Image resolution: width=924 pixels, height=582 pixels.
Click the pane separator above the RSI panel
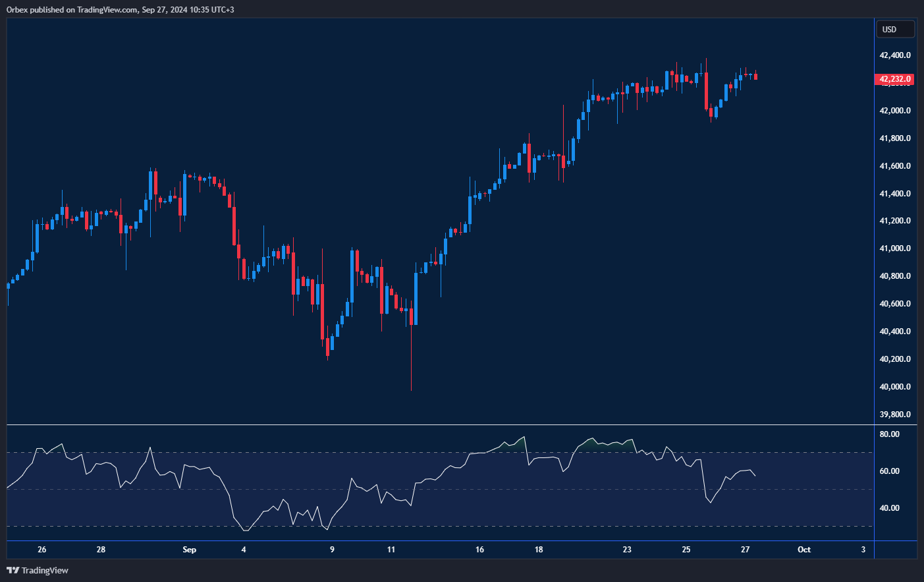coord(440,425)
